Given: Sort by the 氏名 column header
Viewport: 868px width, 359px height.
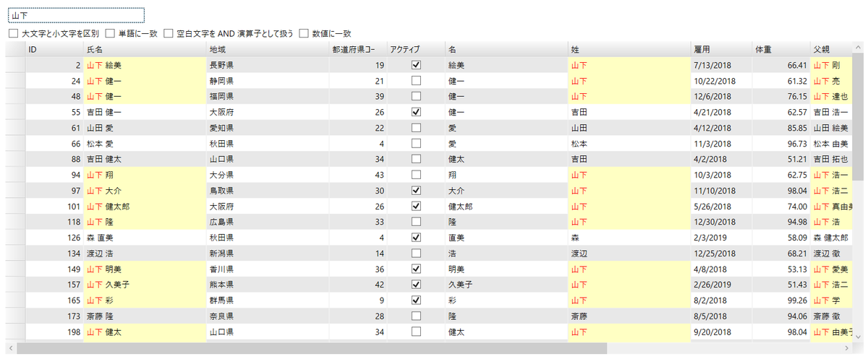Looking at the screenshot, I should pos(144,49).
